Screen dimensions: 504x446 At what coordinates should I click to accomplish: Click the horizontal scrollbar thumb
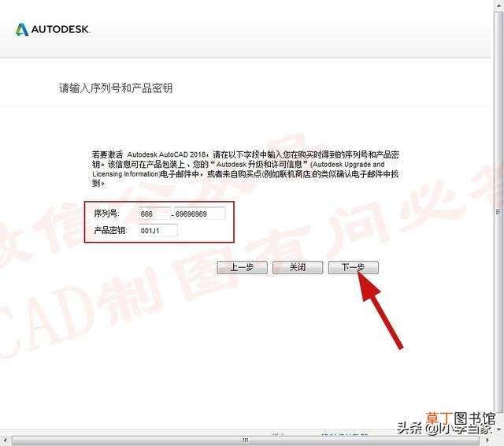[246, 440]
